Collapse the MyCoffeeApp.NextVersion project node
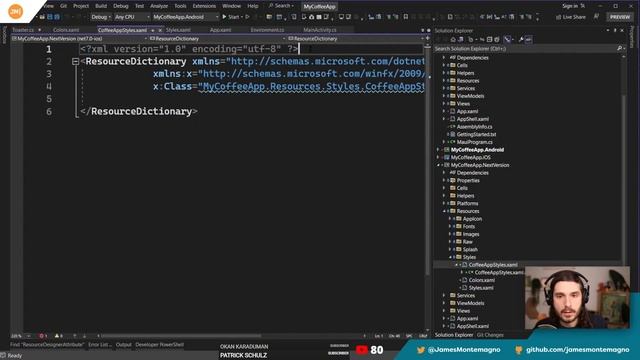Screen dimensions: 640x360 click(438, 165)
